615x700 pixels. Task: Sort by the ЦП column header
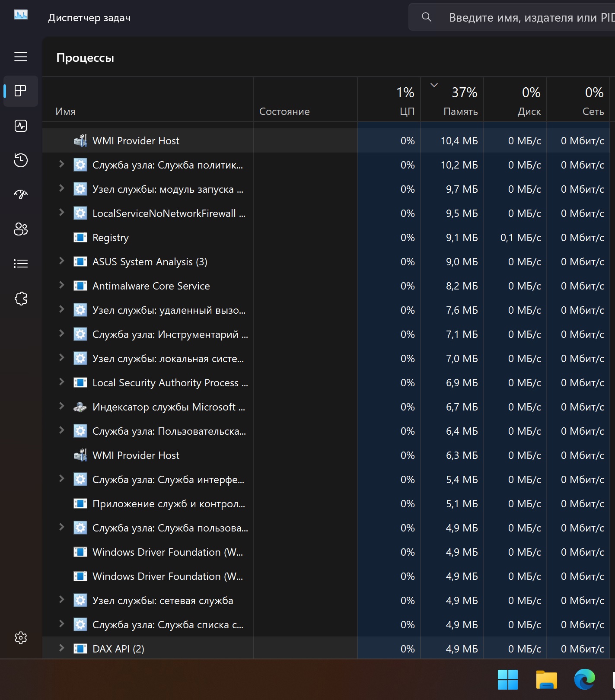[389, 100]
